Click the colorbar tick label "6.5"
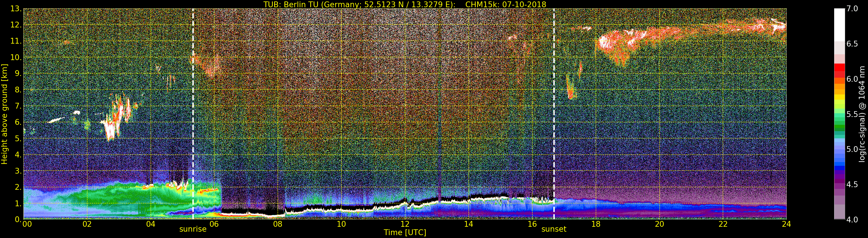 pos(852,44)
